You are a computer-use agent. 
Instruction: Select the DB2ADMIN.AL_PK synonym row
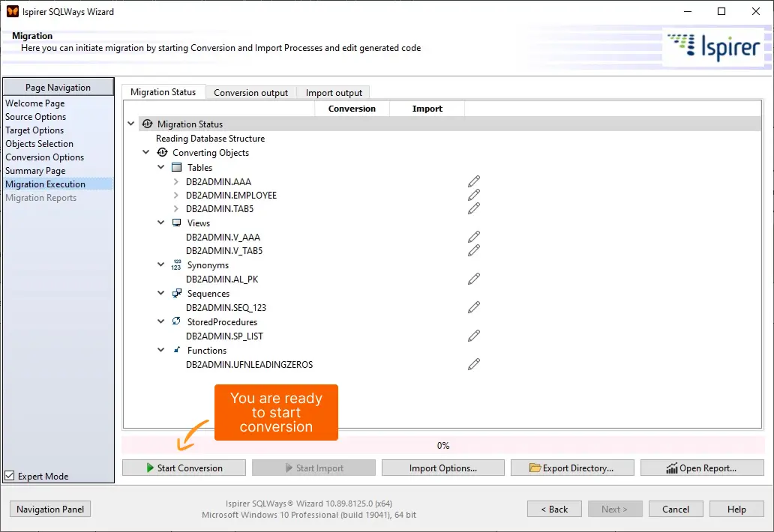(222, 279)
